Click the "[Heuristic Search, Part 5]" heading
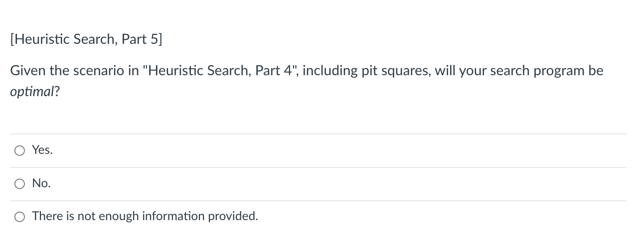This screenshot has height=247, width=644. [86, 40]
